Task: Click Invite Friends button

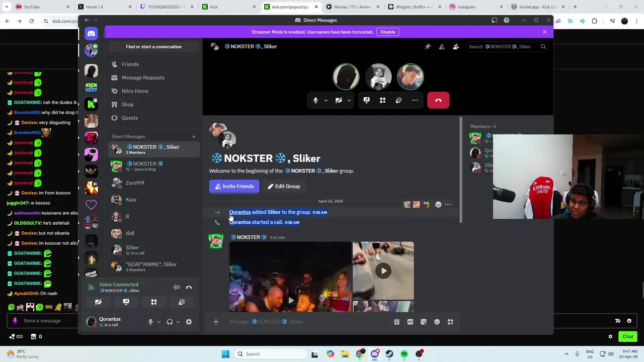Action: coord(234,187)
